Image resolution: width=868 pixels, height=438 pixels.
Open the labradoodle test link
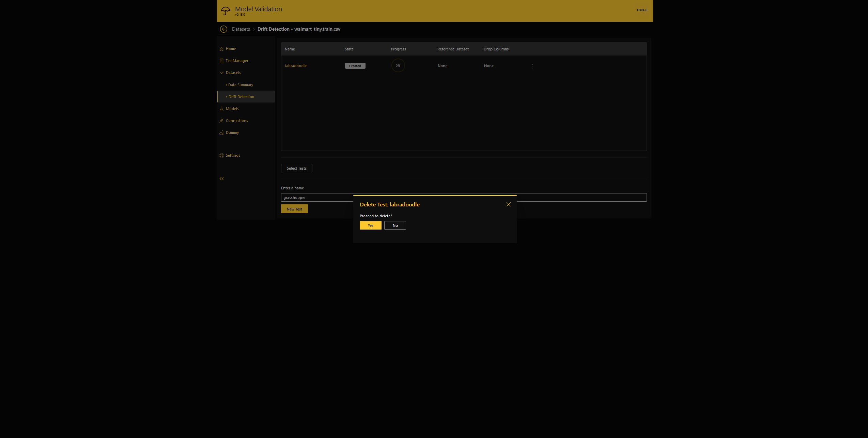pyautogui.click(x=296, y=66)
